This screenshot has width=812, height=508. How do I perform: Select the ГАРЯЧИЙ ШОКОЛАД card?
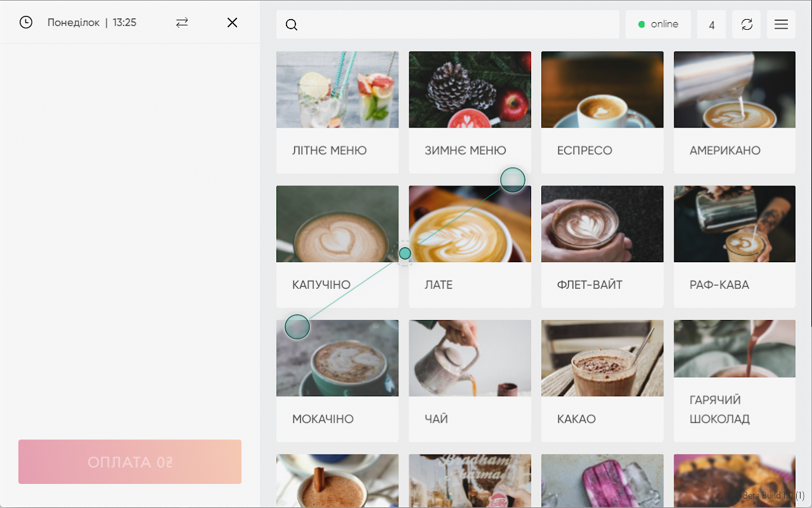[734, 381]
